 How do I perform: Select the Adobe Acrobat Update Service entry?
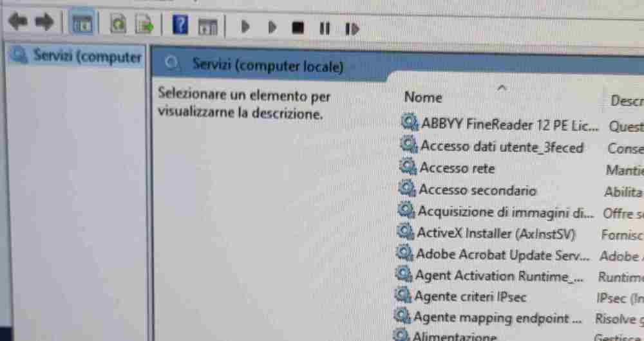tap(502, 255)
